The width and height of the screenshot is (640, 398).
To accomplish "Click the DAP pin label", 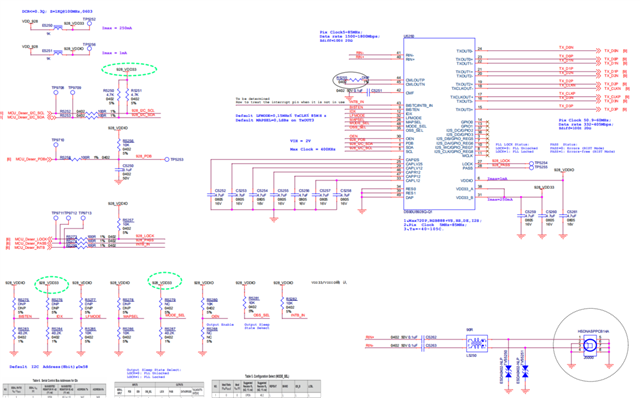I will click(x=409, y=198).
